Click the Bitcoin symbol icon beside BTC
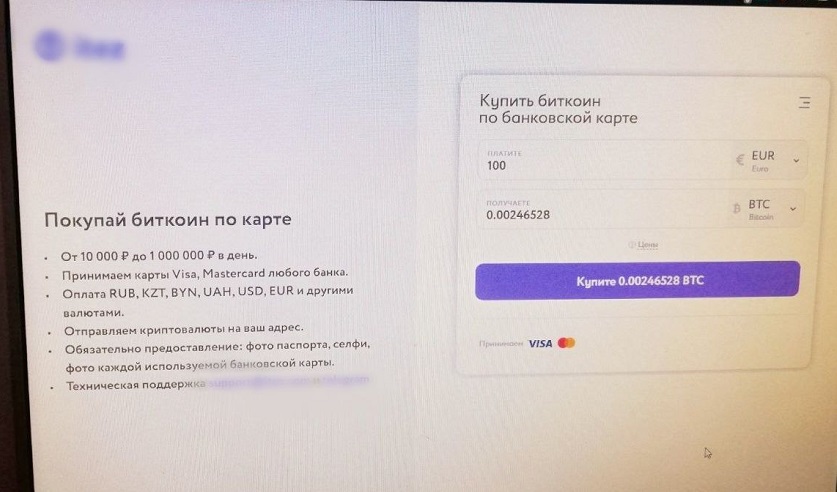Viewport: 837px width, 492px height. [x=737, y=209]
